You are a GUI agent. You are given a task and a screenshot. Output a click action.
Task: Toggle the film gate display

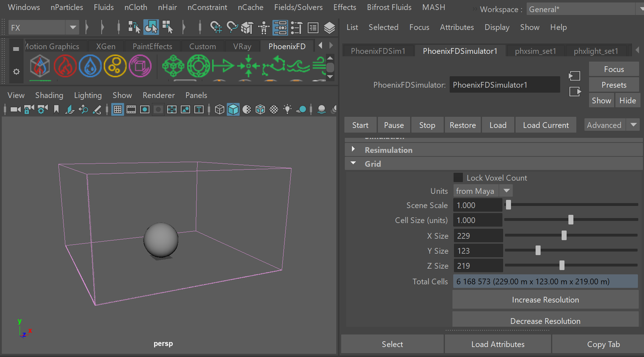click(x=131, y=109)
